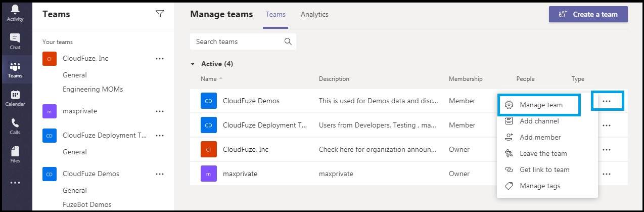Click the Search teams input field

pos(243,41)
